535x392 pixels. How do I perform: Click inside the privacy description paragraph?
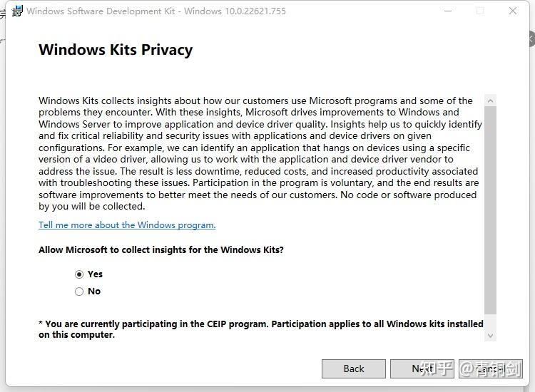[x=257, y=153]
